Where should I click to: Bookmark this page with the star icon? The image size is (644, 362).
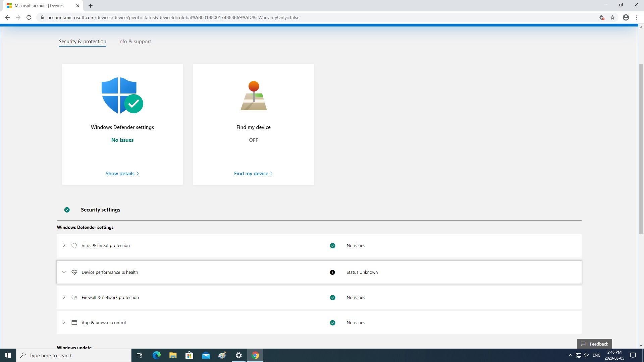(612, 17)
